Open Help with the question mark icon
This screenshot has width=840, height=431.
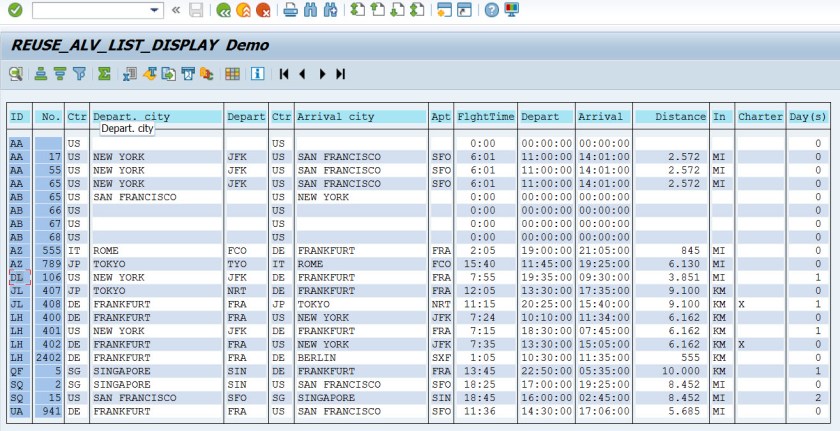pyautogui.click(x=491, y=10)
